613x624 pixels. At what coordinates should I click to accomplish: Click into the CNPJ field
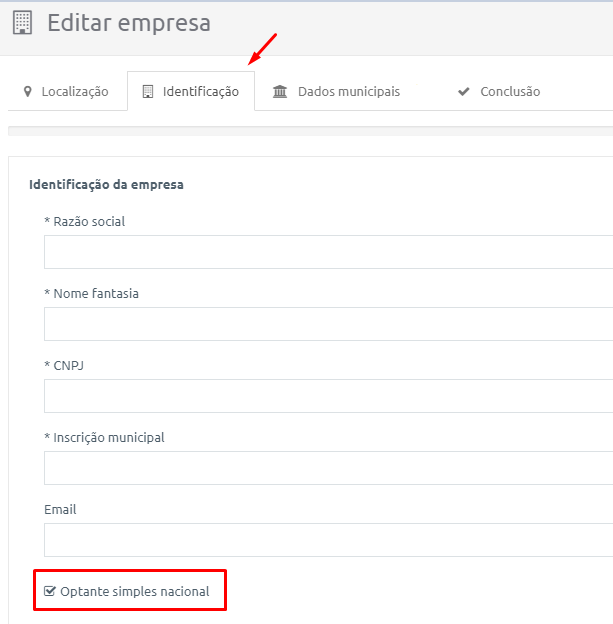(328, 396)
